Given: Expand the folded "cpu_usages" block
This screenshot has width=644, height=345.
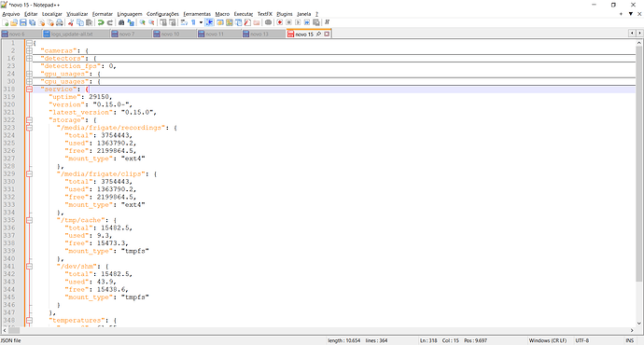Looking at the screenshot, I should (29, 82).
